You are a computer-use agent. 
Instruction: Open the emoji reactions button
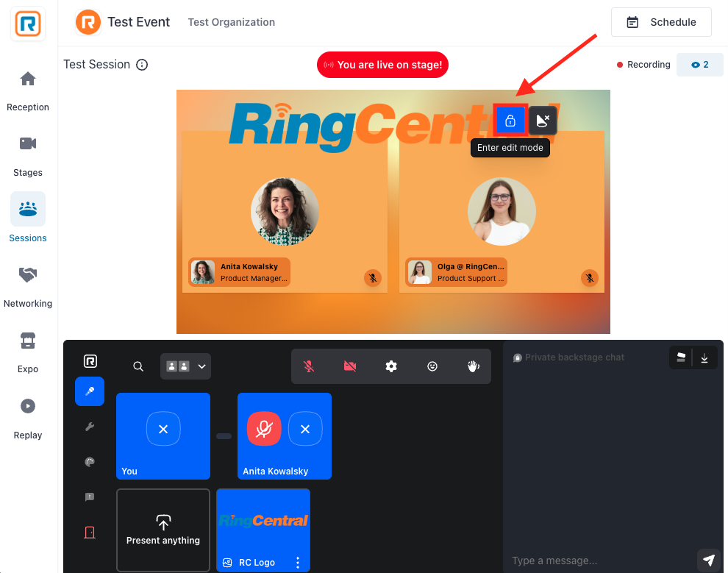pyautogui.click(x=432, y=366)
